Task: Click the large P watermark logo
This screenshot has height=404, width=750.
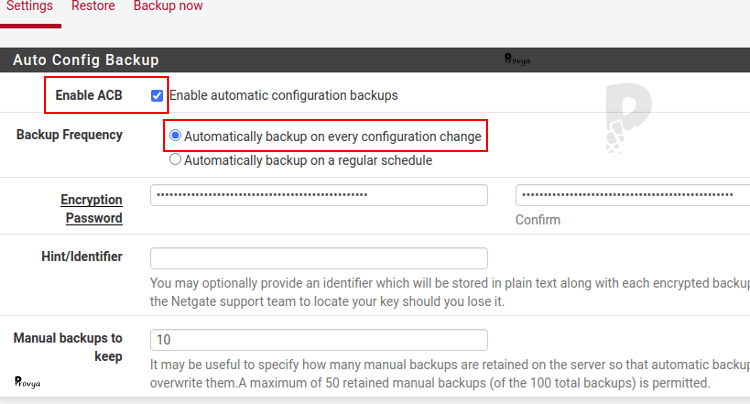Action: click(627, 118)
